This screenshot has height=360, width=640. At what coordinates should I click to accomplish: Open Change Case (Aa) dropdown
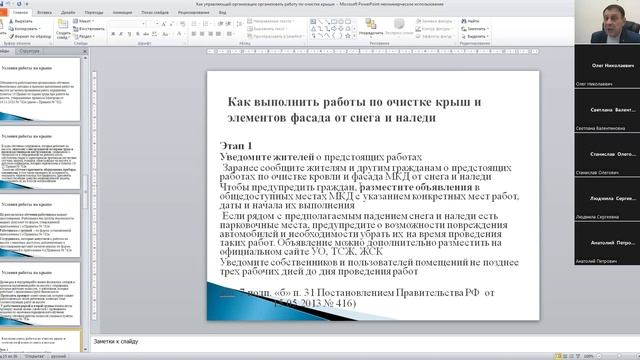[165, 34]
